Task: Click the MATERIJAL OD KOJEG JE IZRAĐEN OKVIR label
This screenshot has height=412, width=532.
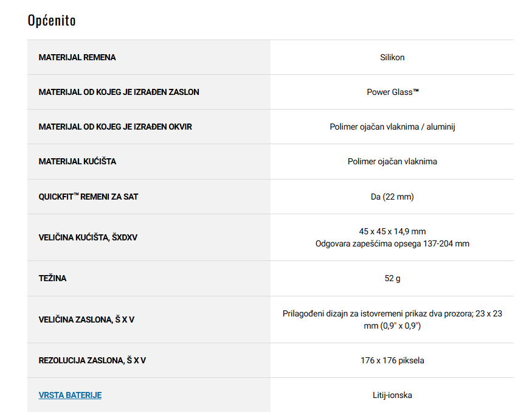Action: [x=116, y=127]
